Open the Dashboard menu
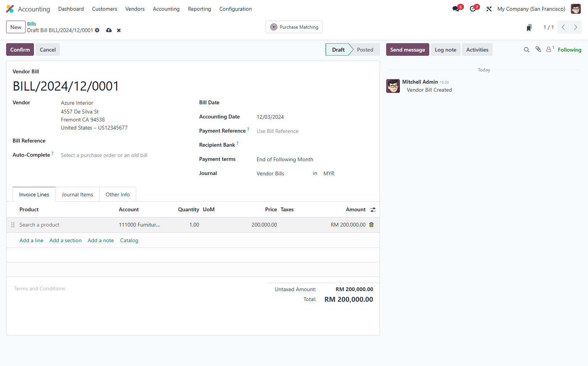The image size is (588, 366). (x=71, y=9)
